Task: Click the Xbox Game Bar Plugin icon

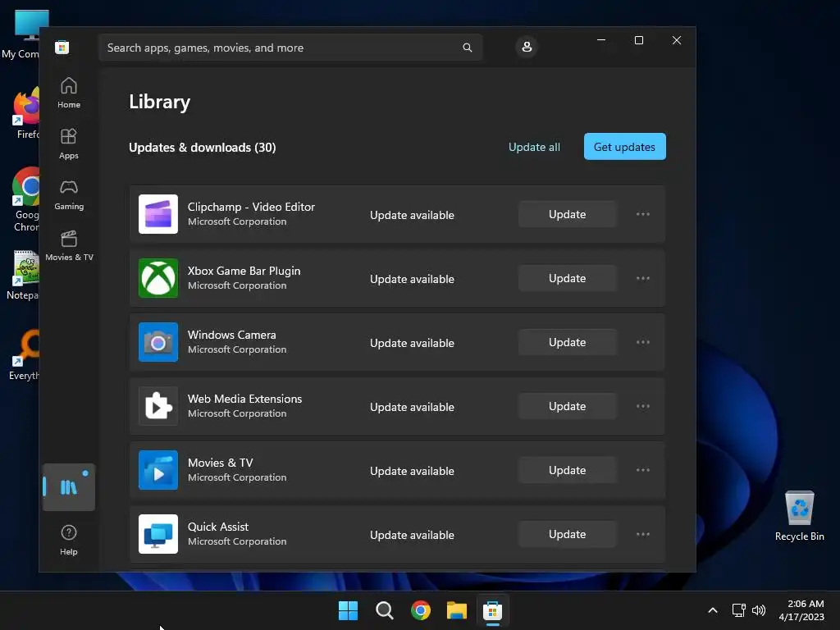Action: (158, 278)
